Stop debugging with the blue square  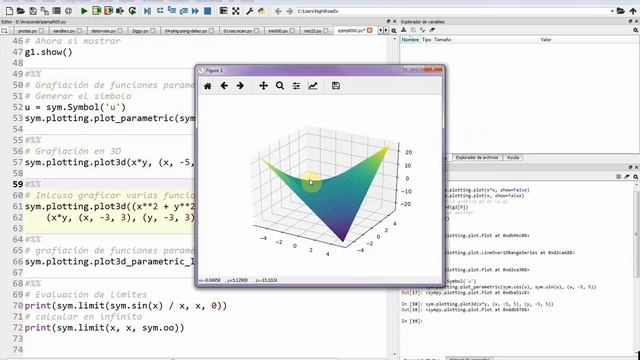[x=207, y=11]
